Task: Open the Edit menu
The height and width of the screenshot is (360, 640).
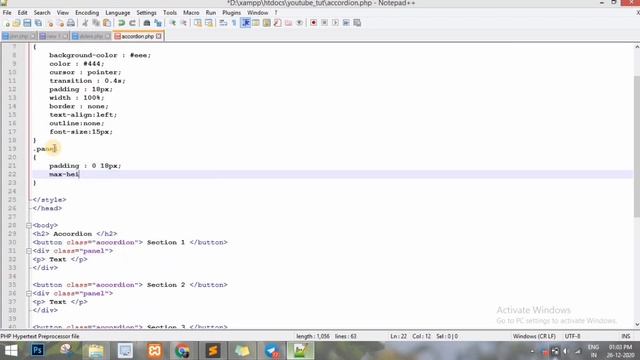Action: [22, 13]
